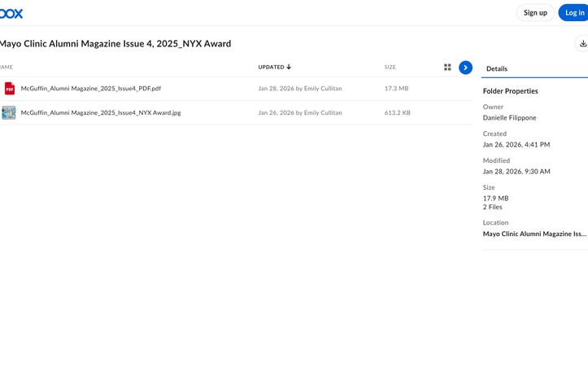Viewport: 588px width, 390px height.
Task: Click the Location link Mayo Clinic Alumni Magazine Iss...
Action: 534,234
